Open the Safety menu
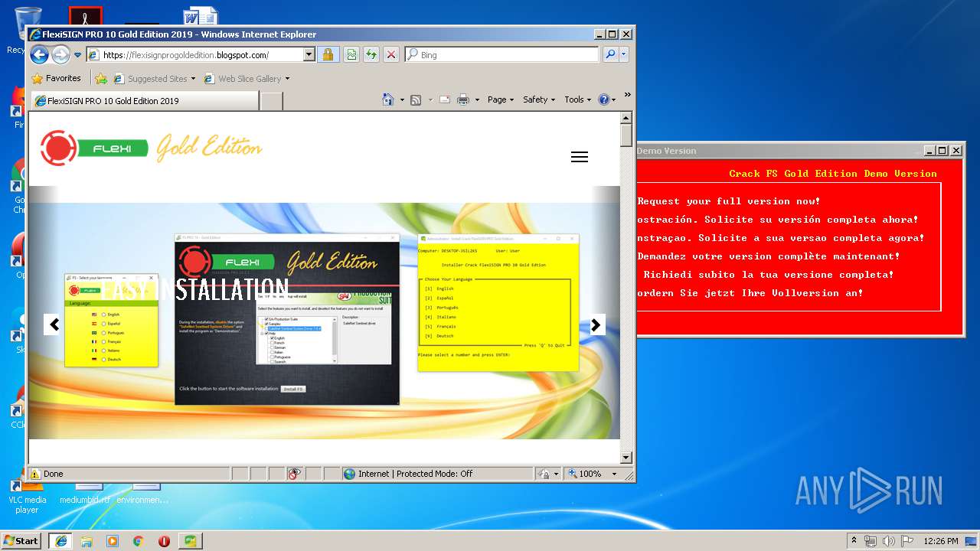Image resolution: width=980 pixels, height=551 pixels. tap(539, 99)
